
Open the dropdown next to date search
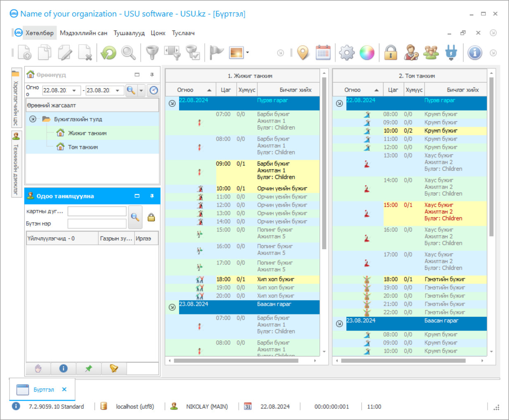point(141,90)
